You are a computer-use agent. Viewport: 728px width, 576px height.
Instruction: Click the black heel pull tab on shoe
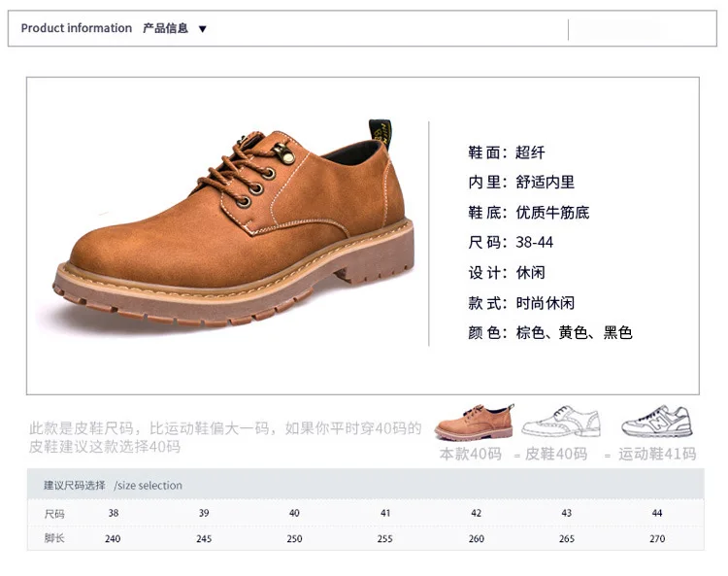click(x=381, y=133)
